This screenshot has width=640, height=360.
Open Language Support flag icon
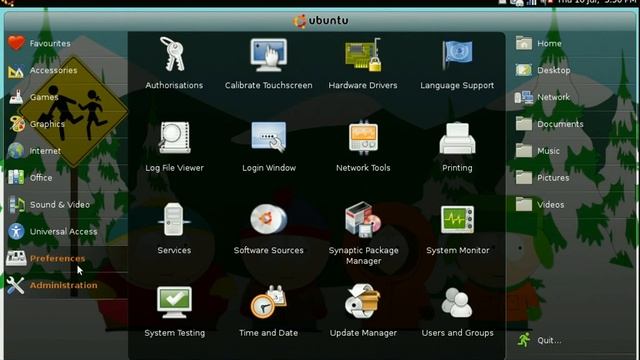(457, 55)
